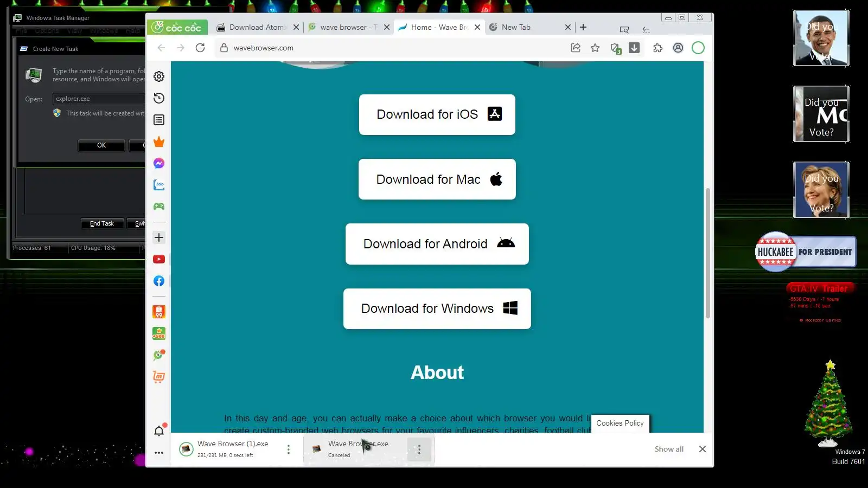The width and height of the screenshot is (868, 488).
Task: Open a new browser tab
Action: click(583, 27)
